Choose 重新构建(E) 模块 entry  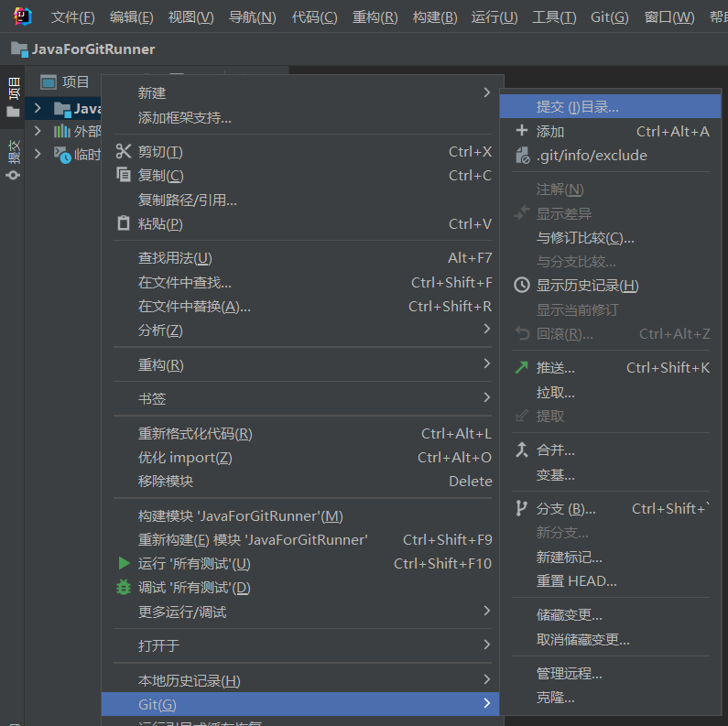click(x=302, y=539)
